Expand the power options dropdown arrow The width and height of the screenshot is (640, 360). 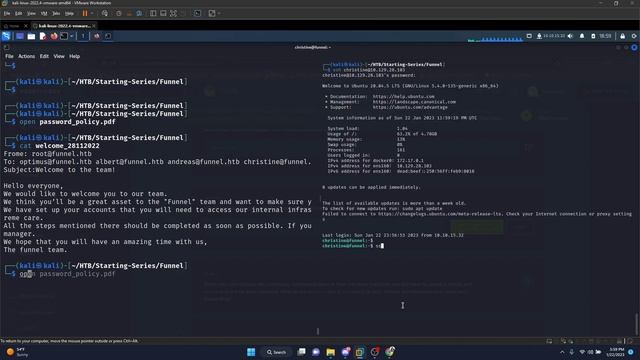92,13
